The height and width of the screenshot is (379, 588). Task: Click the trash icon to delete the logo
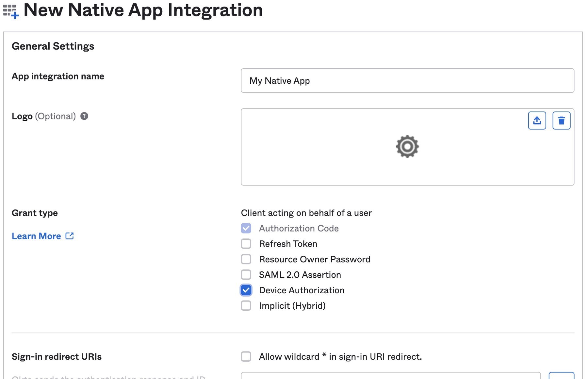coord(561,121)
